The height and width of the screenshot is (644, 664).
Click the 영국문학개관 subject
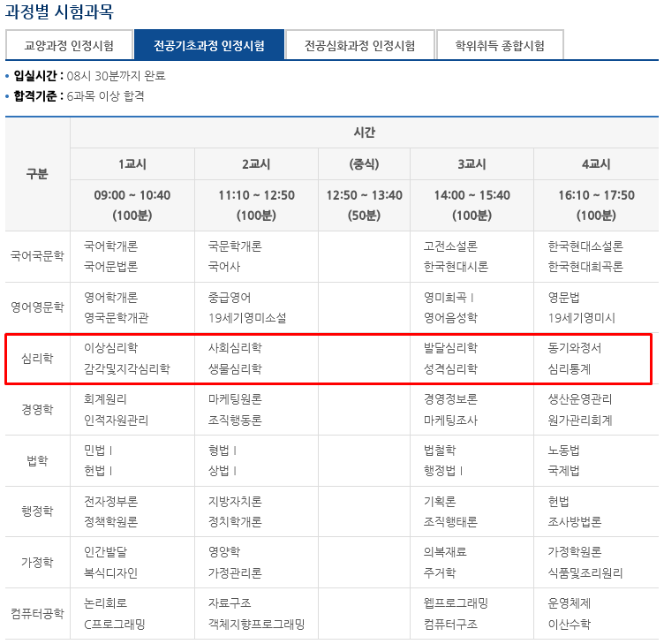coord(116,318)
